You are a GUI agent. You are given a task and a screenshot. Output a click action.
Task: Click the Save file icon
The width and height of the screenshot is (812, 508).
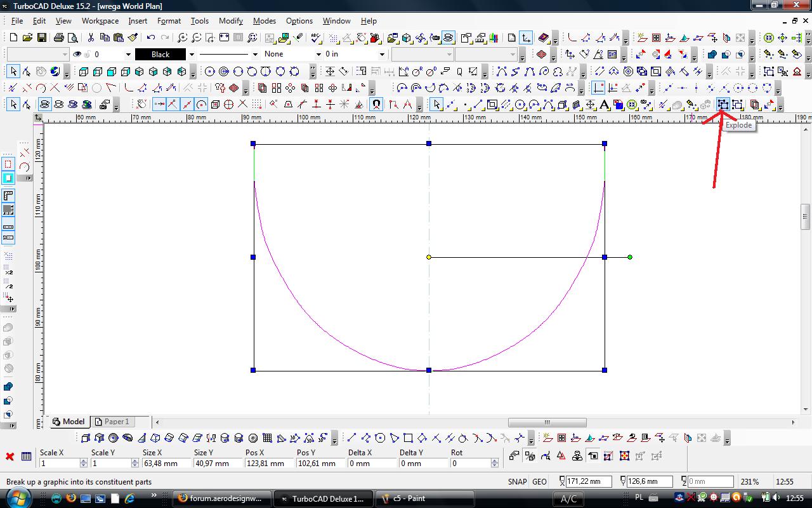(x=41, y=38)
